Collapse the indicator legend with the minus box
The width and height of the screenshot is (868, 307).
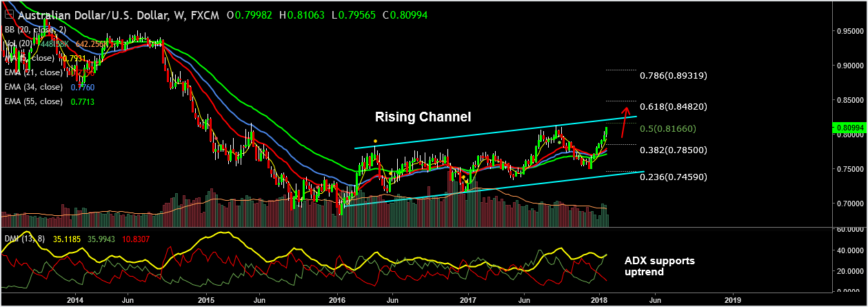8,14
